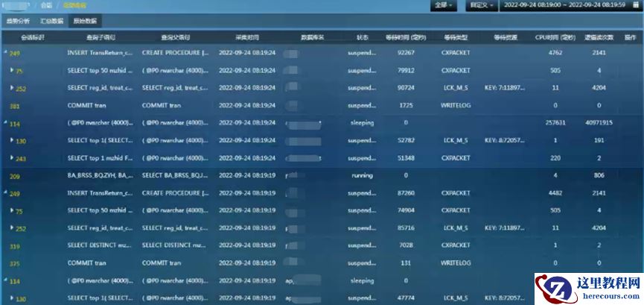Expand session 75 row with wait time 74904

(x=13, y=210)
